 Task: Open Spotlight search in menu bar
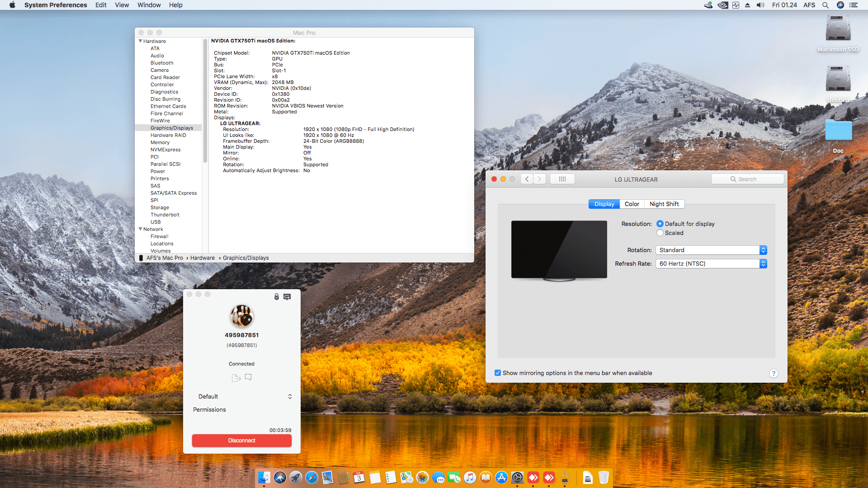pyautogui.click(x=826, y=5)
